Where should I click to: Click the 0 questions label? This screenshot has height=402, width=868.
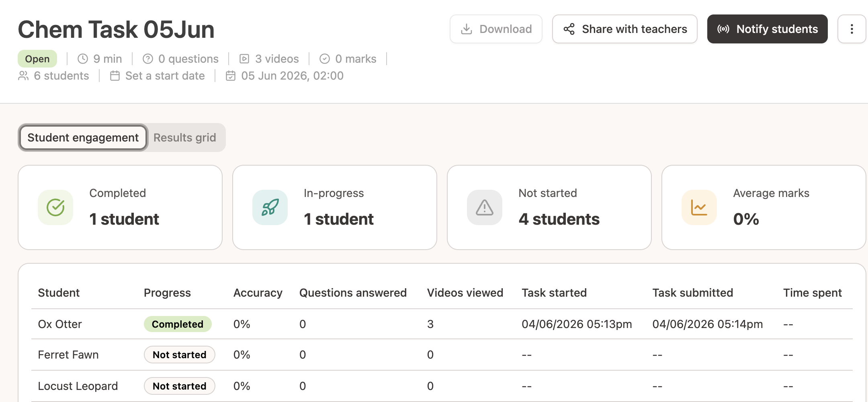188,59
